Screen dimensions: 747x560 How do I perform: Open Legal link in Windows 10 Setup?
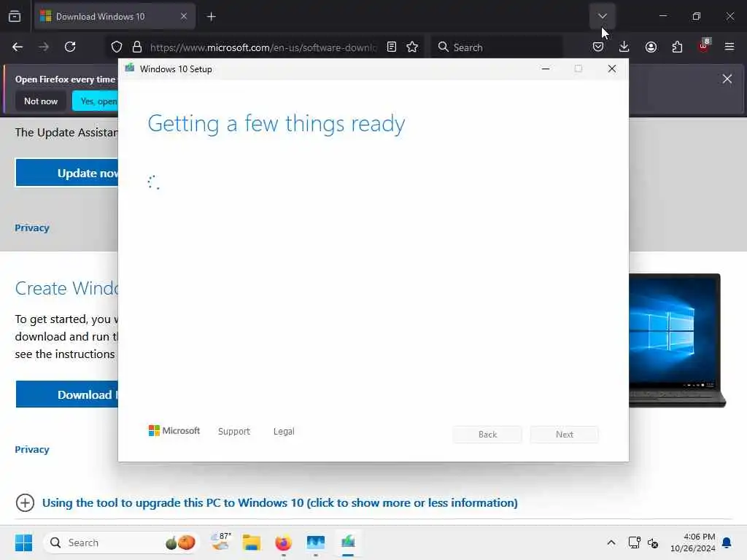click(284, 431)
